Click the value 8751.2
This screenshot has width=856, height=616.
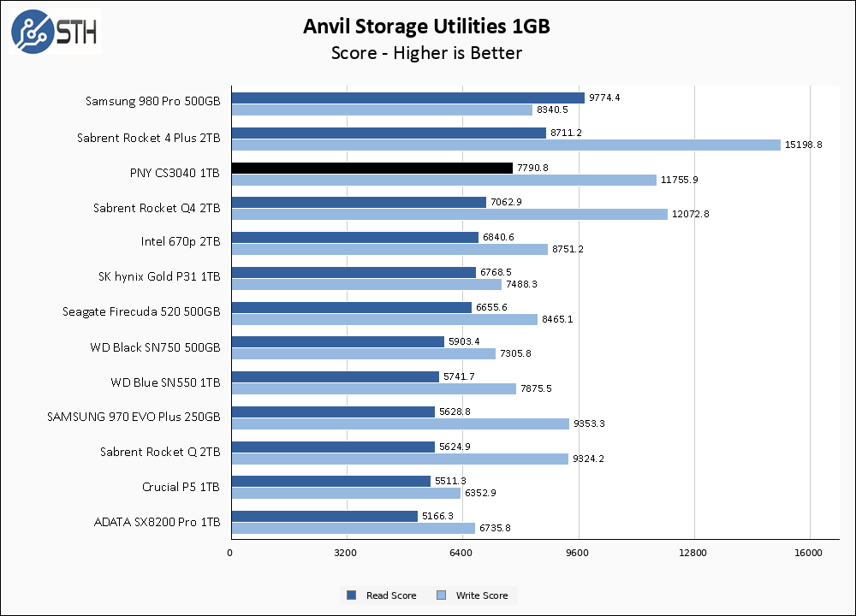(x=568, y=249)
